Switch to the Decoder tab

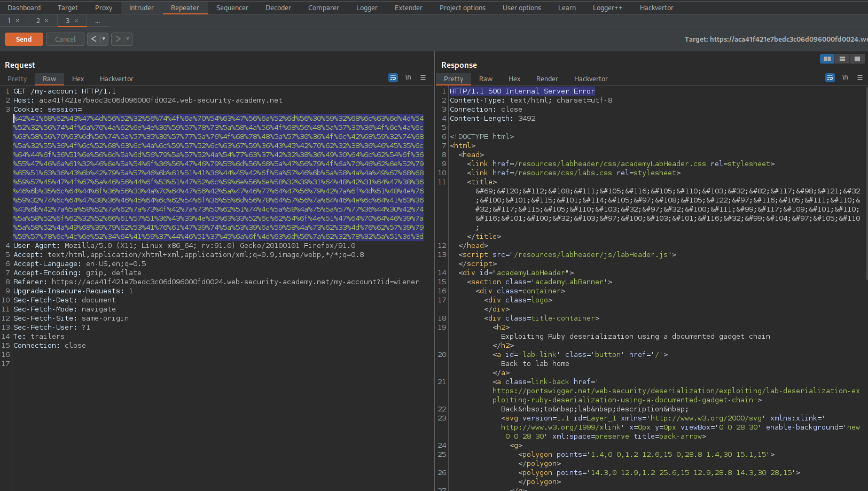click(x=278, y=7)
